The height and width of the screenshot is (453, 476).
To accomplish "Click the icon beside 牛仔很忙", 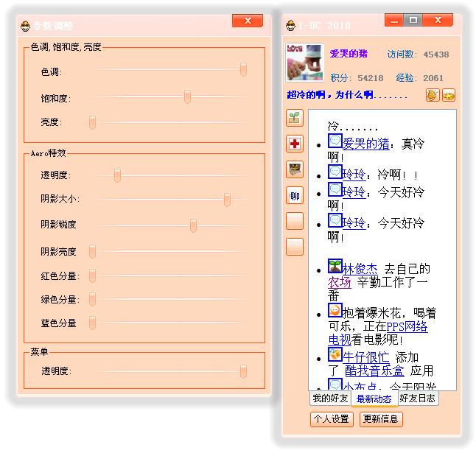I will point(335,354).
